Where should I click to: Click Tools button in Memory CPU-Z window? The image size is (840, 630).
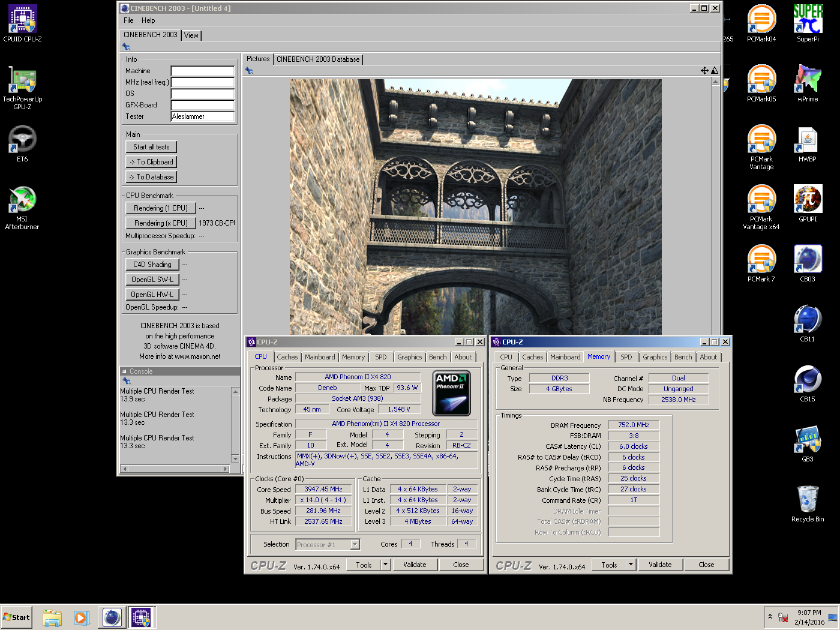click(609, 565)
